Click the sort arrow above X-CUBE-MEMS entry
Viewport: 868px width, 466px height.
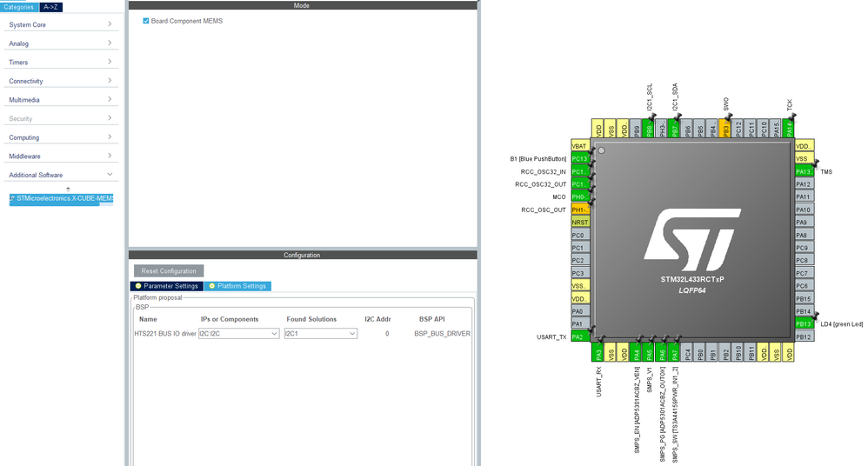68,189
